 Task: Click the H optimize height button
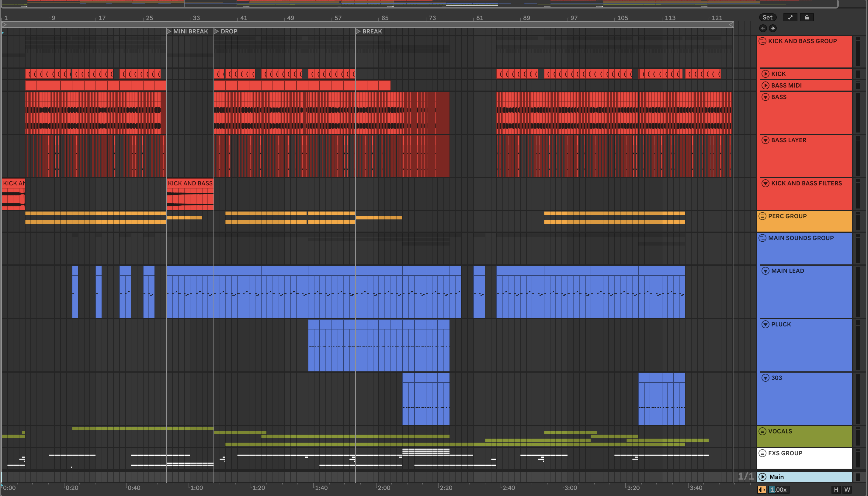click(x=836, y=490)
